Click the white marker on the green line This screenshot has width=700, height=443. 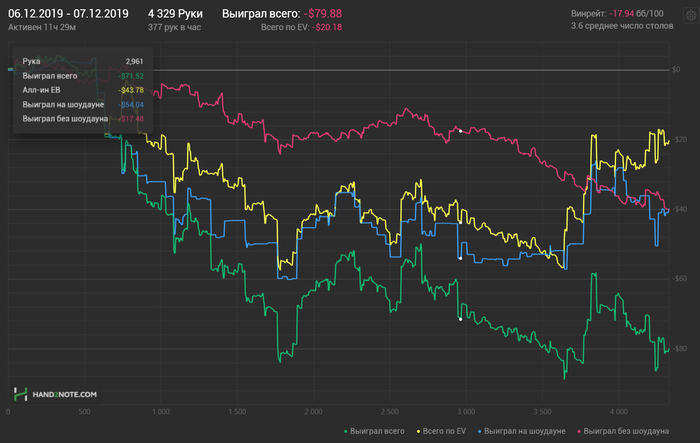(x=459, y=319)
